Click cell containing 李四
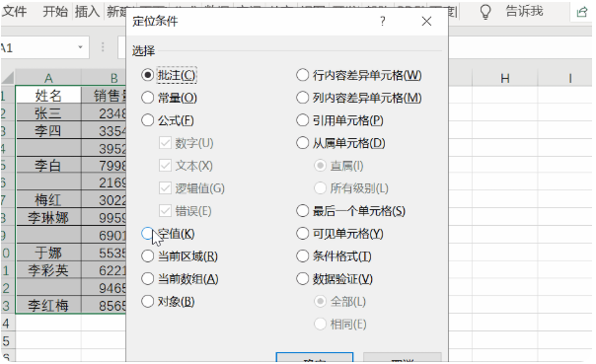This screenshot has height=364, width=596. [48, 130]
